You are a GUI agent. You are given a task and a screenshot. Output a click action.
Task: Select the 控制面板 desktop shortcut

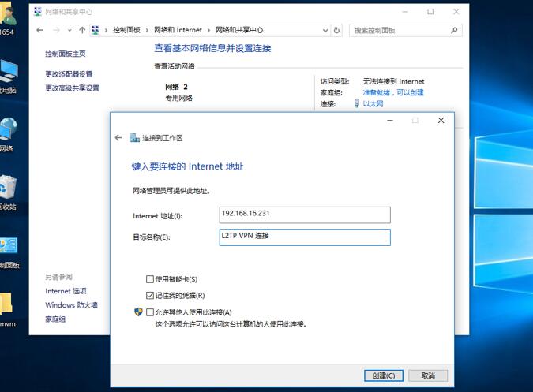click(8, 248)
